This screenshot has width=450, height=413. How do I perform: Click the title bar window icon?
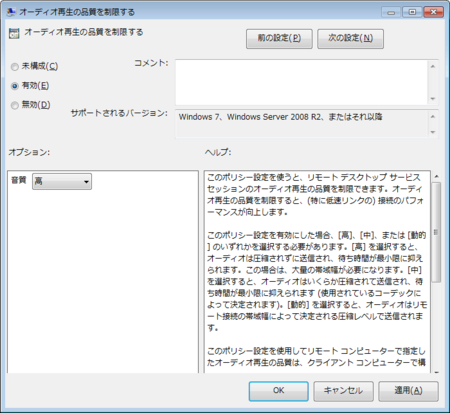(11, 12)
